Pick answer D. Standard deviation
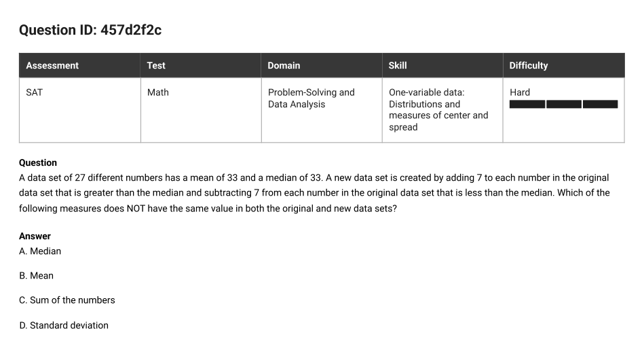This screenshot has height=354, width=644. click(64, 325)
